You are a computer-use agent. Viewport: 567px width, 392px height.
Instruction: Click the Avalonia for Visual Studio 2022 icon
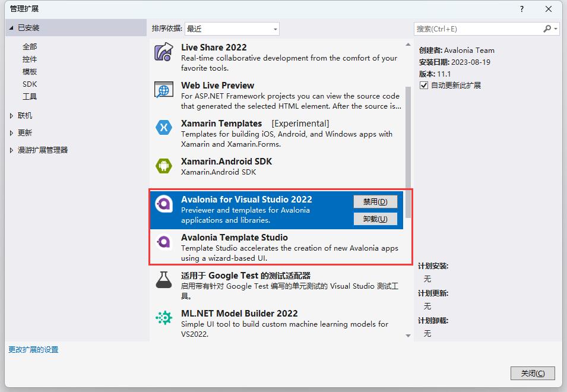click(x=164, y=204)
